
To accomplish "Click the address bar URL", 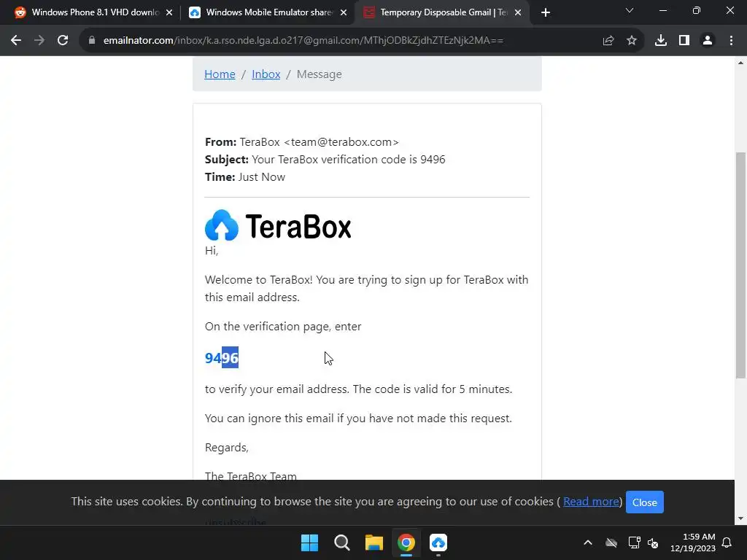I will (303, 41).
